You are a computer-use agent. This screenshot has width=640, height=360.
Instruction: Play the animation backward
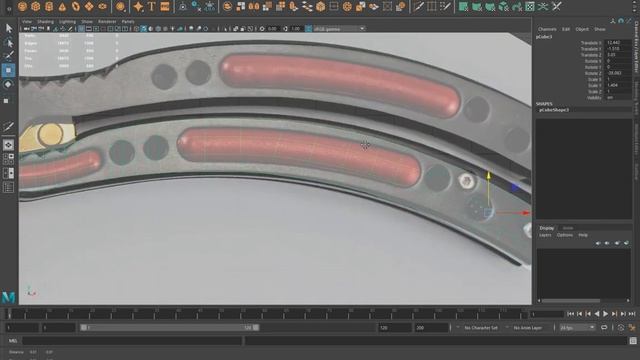[597, 314]
